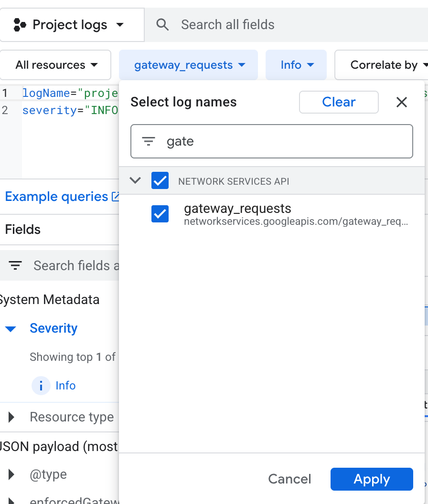Uncheck the gateway_requests log checkbox
The height and width of the screenshot is (504, 428).
pos(160,214)
